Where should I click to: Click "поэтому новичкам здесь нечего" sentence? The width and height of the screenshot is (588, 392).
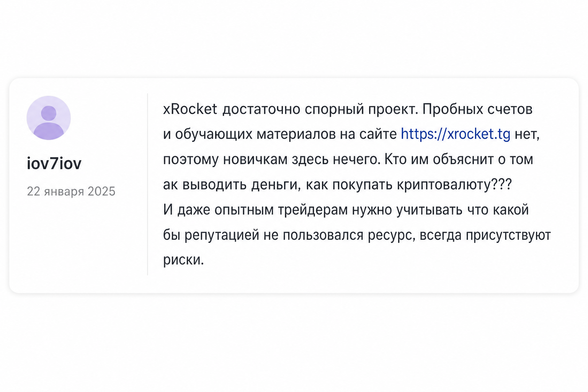[272, 159]
